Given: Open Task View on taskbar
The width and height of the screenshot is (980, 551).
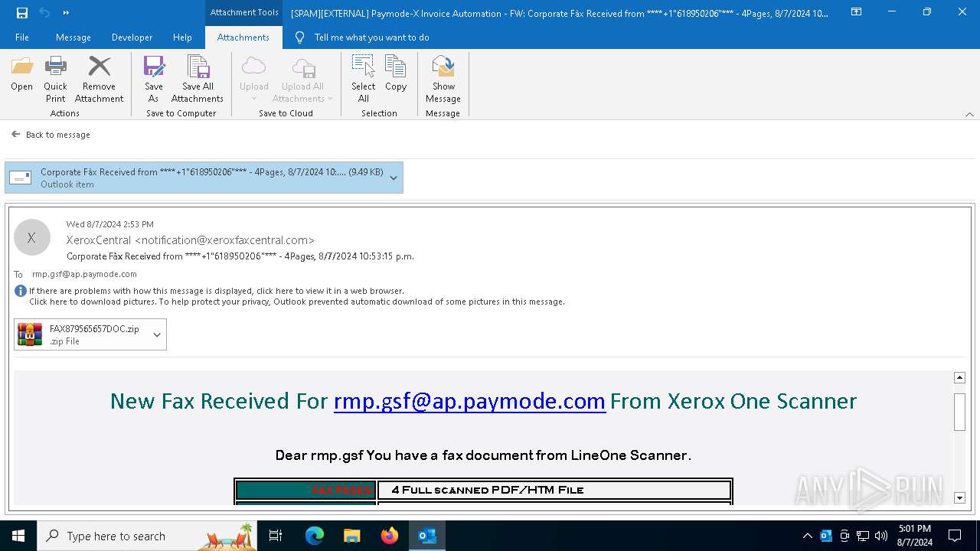Looking at the screenshot, I should [276, 536].
